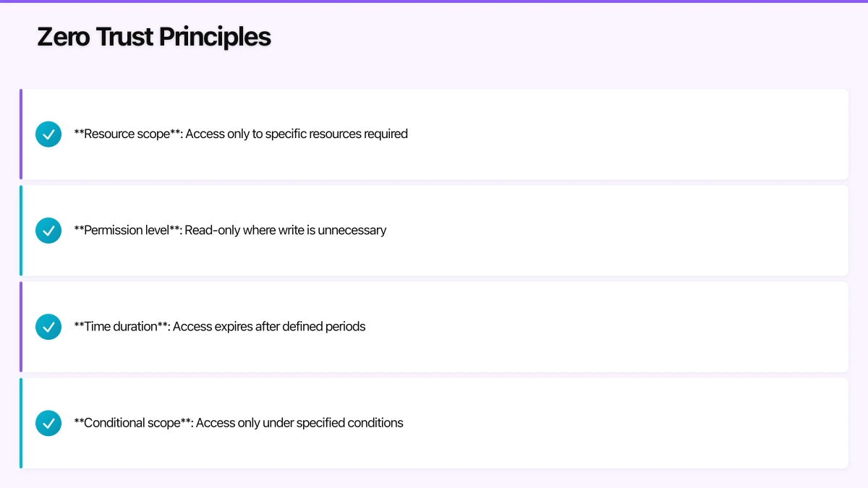Click the word "Principles" in the slide title

click(215, 37)
